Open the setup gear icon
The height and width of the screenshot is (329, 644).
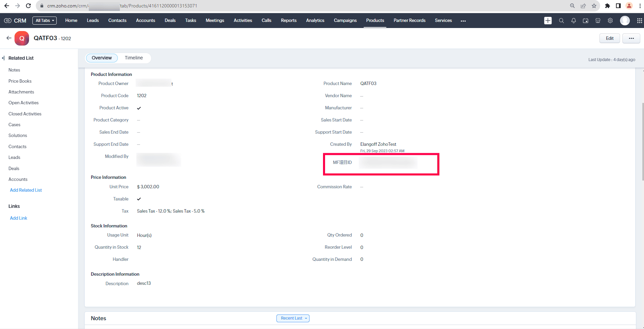pos(610,21)
